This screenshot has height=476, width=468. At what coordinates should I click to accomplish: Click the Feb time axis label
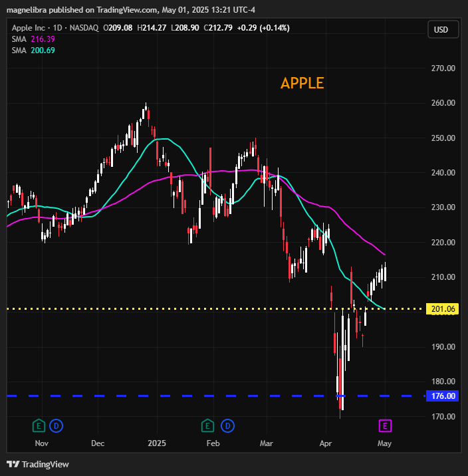(213, 443)
